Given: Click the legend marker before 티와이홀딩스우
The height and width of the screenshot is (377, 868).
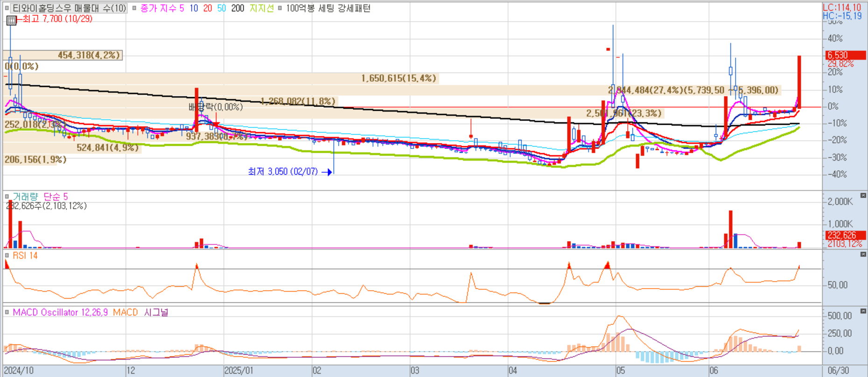Looking at the screenshot, I should pyautogui.click(x=7, y=8).
